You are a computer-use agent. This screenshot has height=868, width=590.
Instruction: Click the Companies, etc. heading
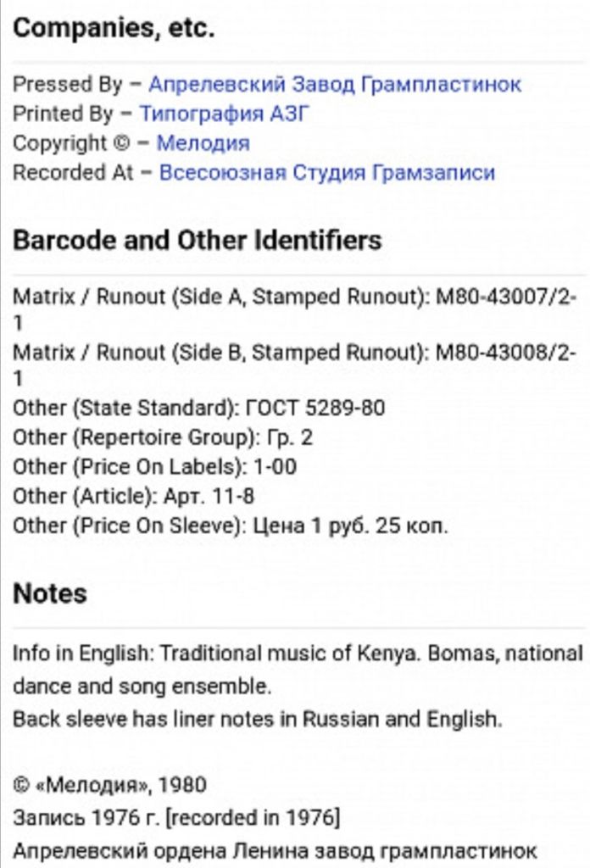[x=114, y=27]
